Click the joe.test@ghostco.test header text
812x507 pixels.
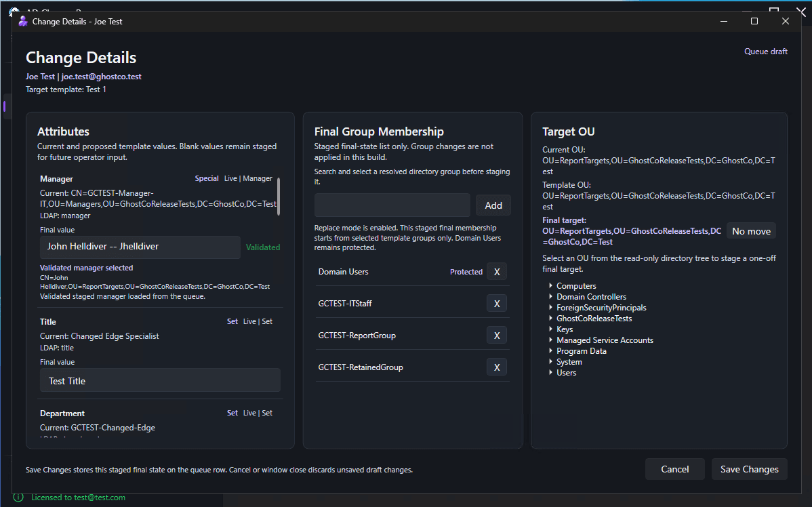(x=101, y=76)
